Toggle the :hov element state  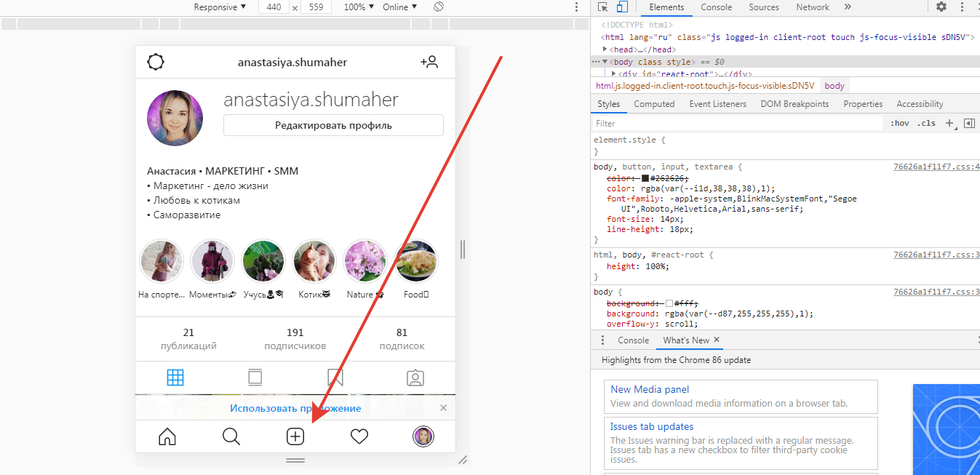(900, 124)
